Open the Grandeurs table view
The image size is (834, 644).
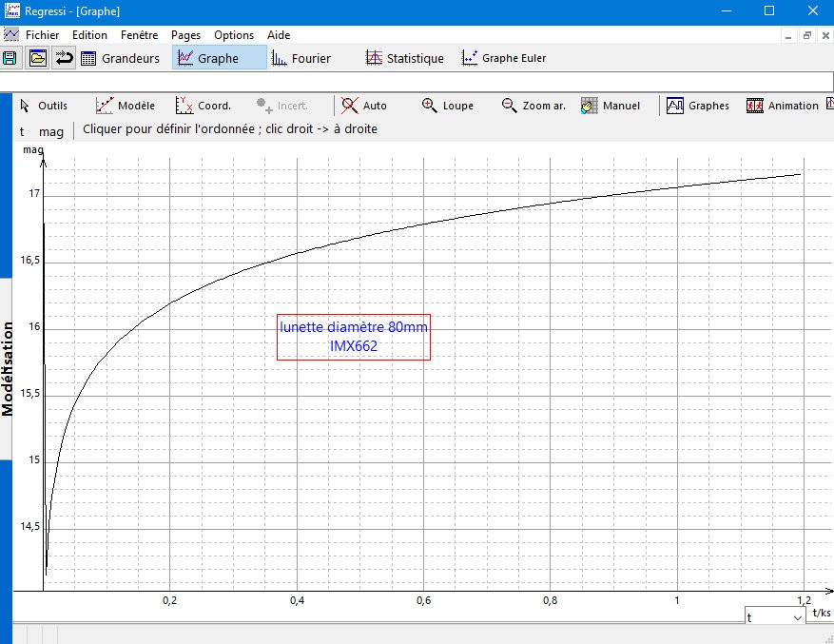(120, 58)
